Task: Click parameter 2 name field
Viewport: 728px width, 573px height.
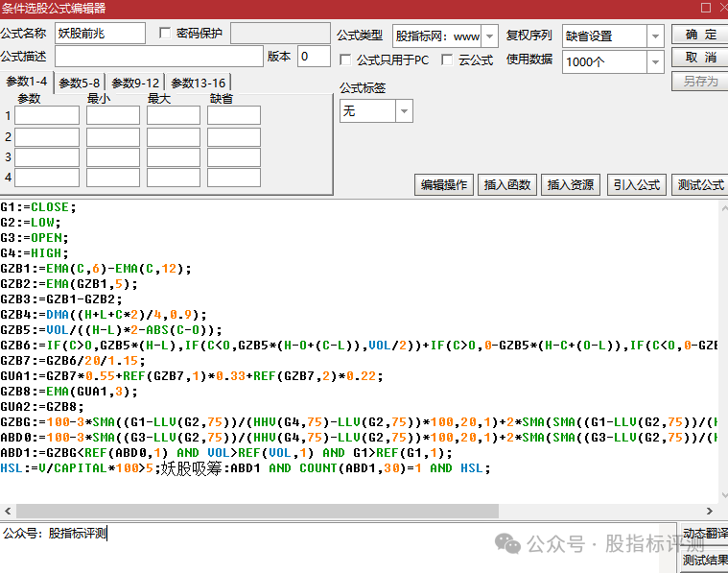Action: tap(47, 137)
